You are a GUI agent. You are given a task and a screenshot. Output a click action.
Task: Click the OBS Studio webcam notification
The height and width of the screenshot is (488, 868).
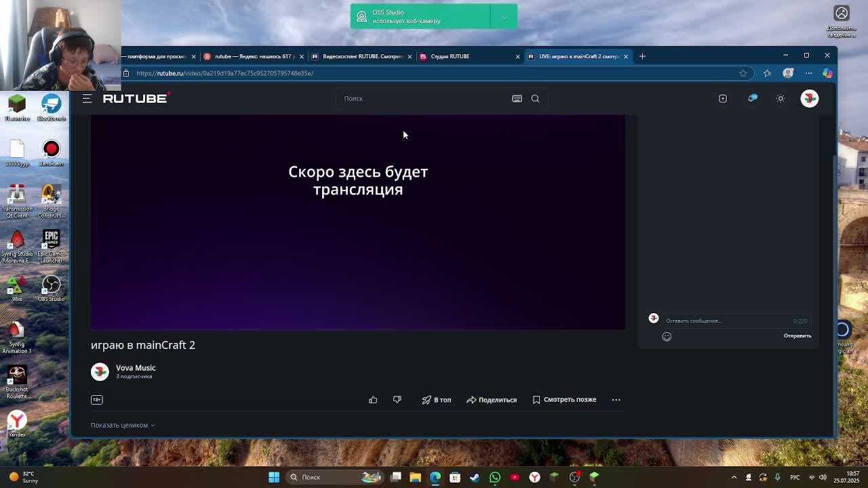point(420,17)
